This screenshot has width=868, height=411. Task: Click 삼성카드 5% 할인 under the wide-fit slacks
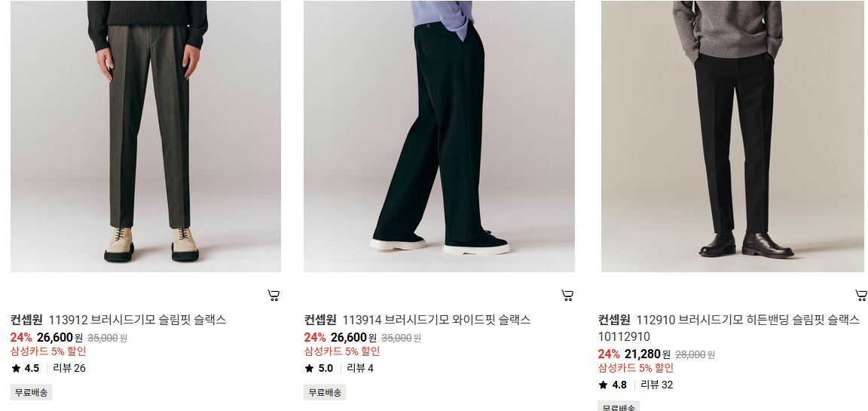click(342, 351)
